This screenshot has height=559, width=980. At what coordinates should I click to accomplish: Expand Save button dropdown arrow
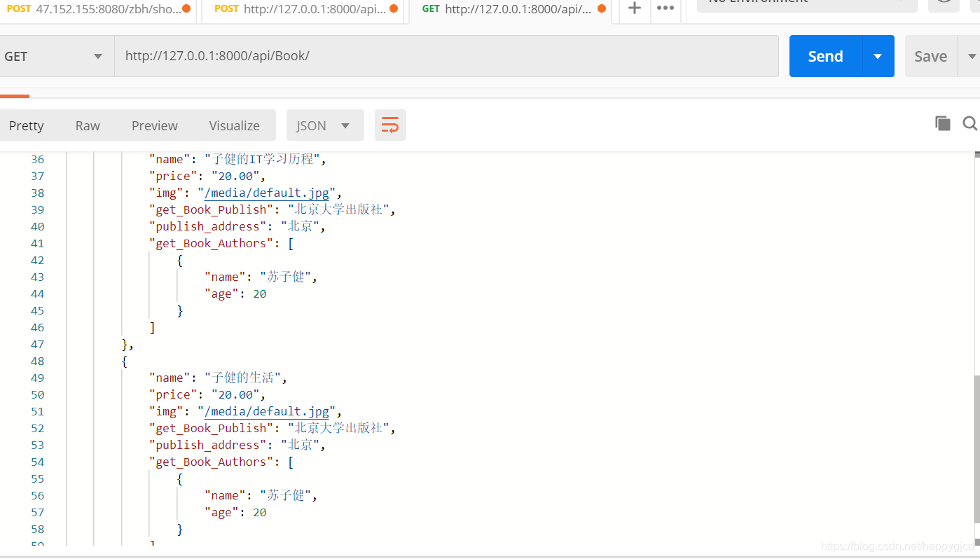(x=971, y=56)
